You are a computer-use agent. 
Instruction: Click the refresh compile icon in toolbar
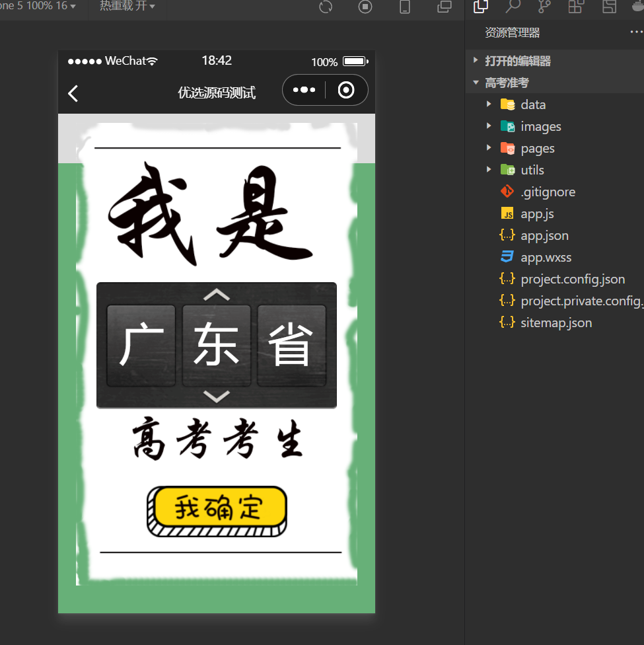click(326, 7)
